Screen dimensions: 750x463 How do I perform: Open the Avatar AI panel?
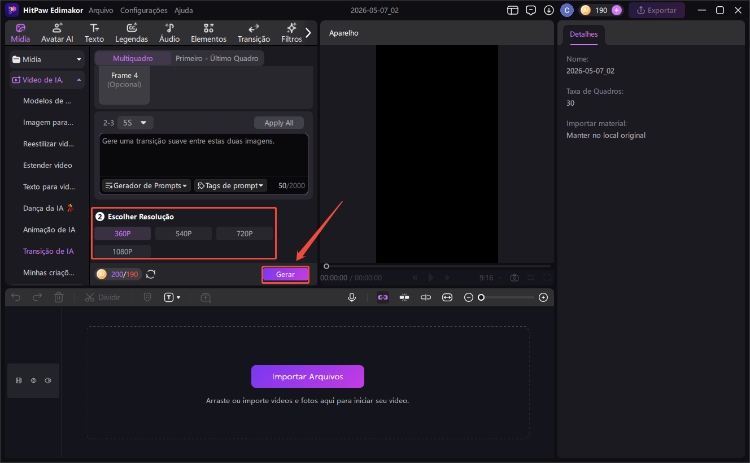tap(57, 33)
